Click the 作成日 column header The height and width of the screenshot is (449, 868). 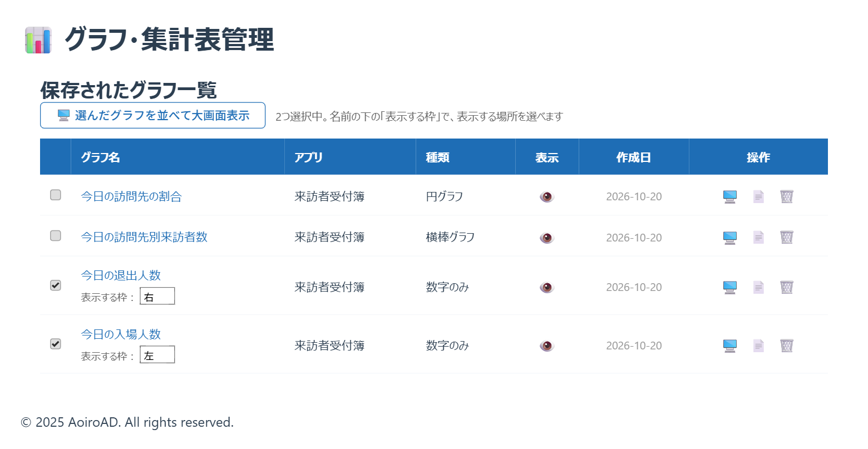pos(634,157)
